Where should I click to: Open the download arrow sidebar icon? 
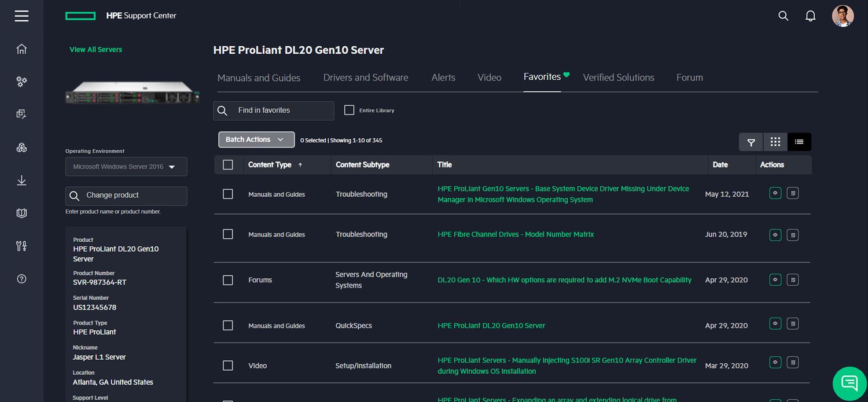pyautogui.click(x=21, y=180)
